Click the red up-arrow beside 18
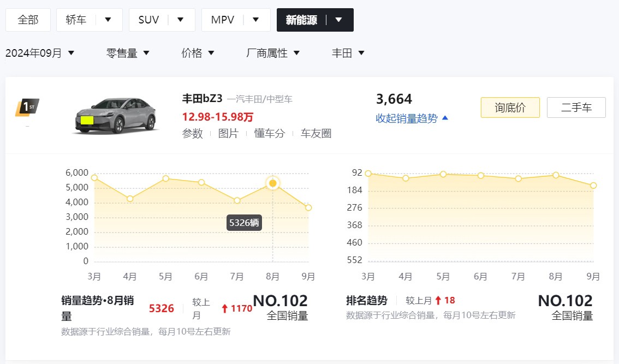The image size is (619, 364). coord(438,301)
